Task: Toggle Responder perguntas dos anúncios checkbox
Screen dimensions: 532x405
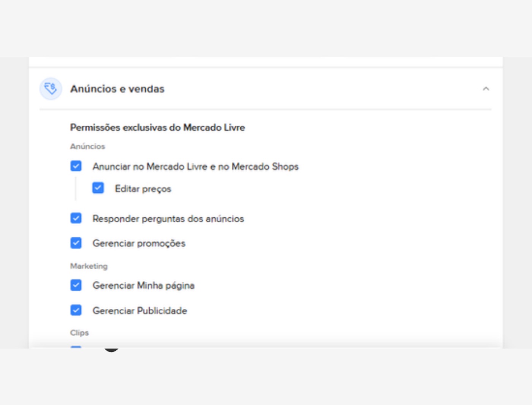Action: coord(76,218)
